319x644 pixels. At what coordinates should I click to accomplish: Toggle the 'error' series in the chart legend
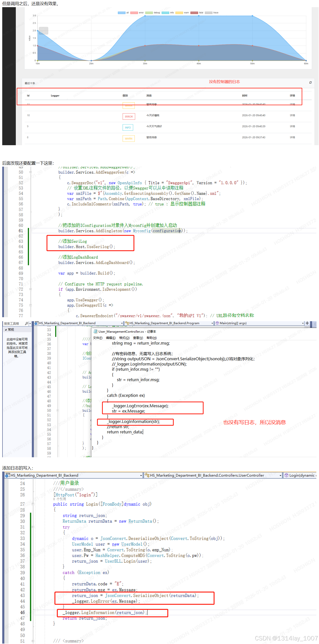[137, 13]
